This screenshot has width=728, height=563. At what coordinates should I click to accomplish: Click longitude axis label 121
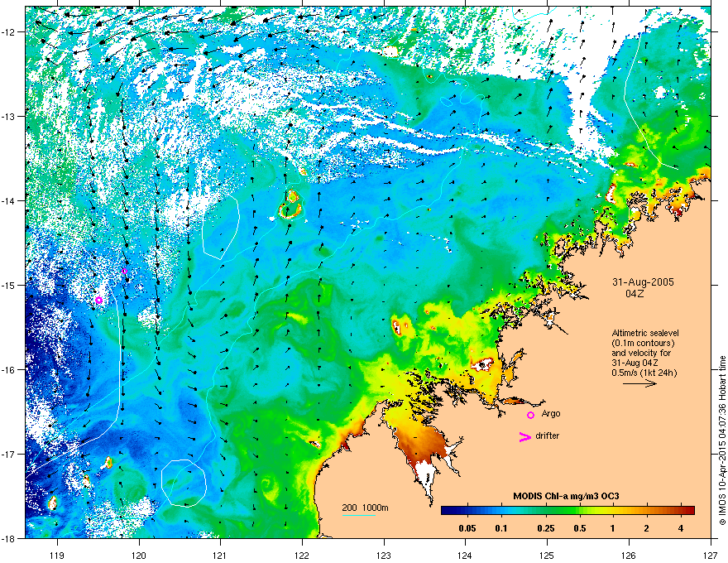220,555
